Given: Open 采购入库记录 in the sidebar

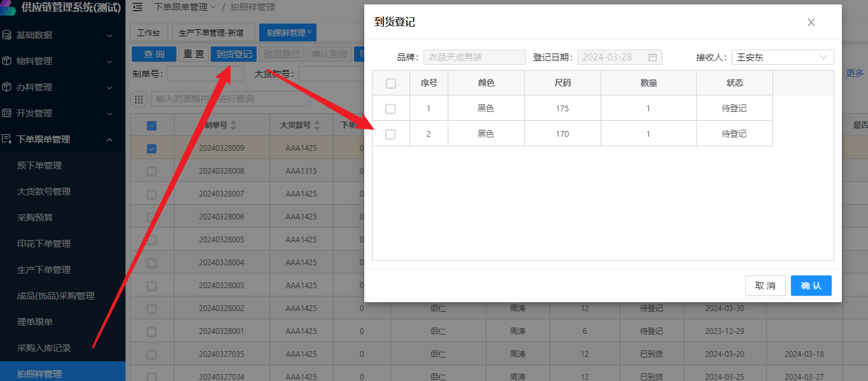Looking at the screenshot, I should click(x=44, y=348).
